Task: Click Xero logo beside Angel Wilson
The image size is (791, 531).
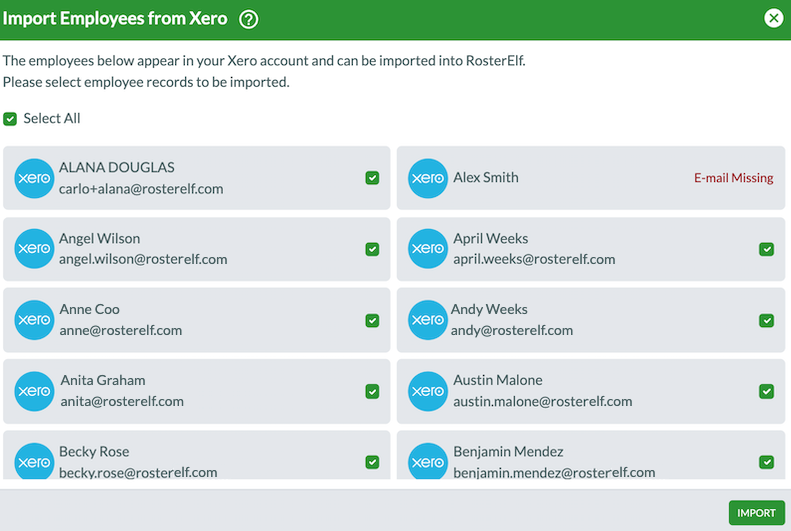Action: (34, 249)
